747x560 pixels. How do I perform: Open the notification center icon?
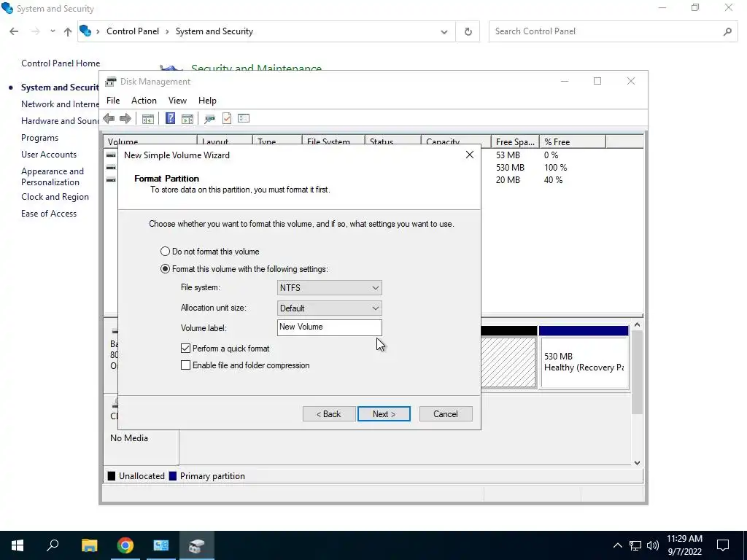click(723, 545)
